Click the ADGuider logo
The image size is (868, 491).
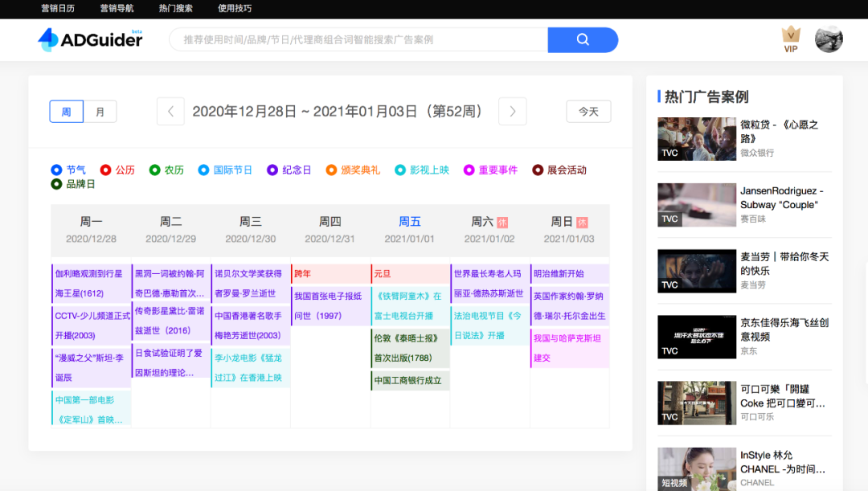(90, 39)
